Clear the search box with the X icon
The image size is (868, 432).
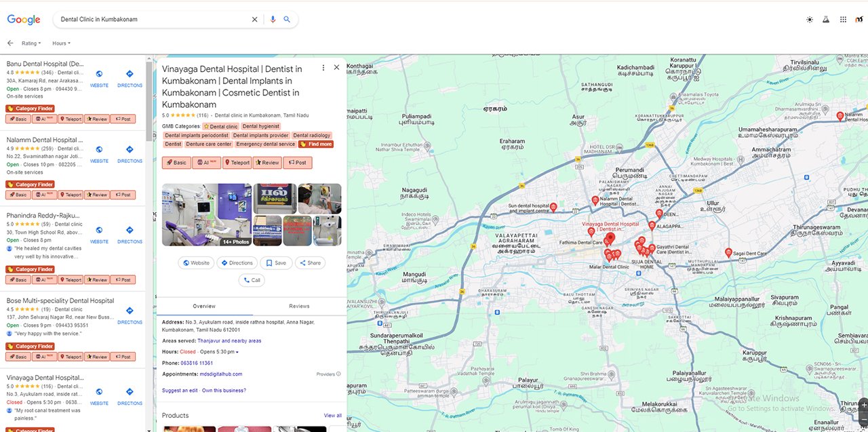coord(255,20)
